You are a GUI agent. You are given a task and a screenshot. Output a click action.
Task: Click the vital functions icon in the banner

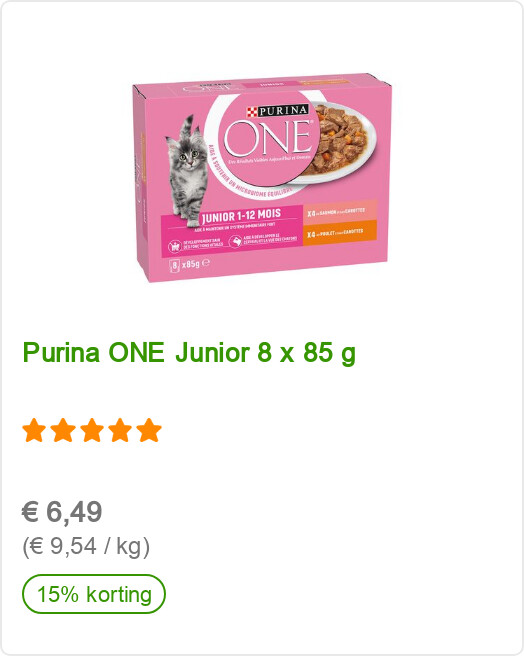[x=175, y=246]
